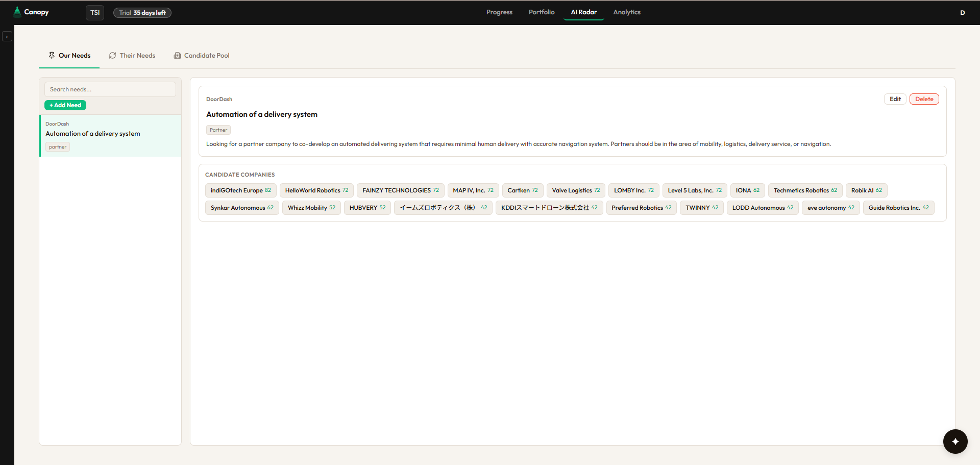Select the AI Radar menu item

tap(583, 12)
